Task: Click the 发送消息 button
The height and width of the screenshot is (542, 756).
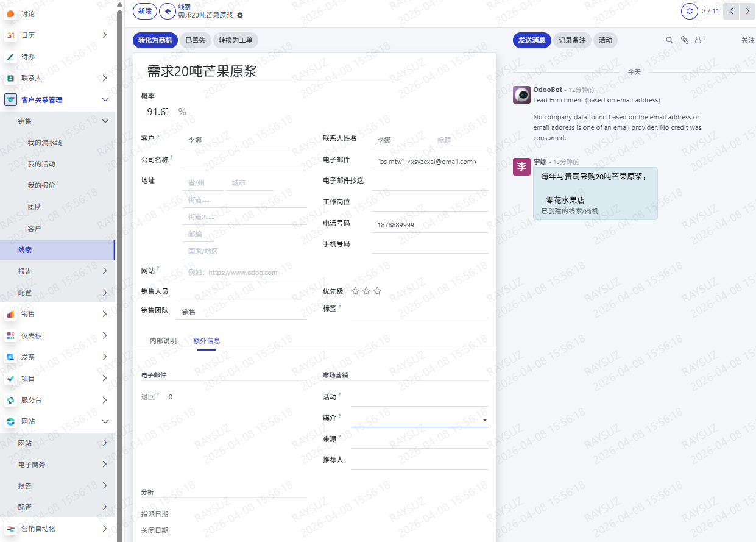Action: tap(532, 40)
